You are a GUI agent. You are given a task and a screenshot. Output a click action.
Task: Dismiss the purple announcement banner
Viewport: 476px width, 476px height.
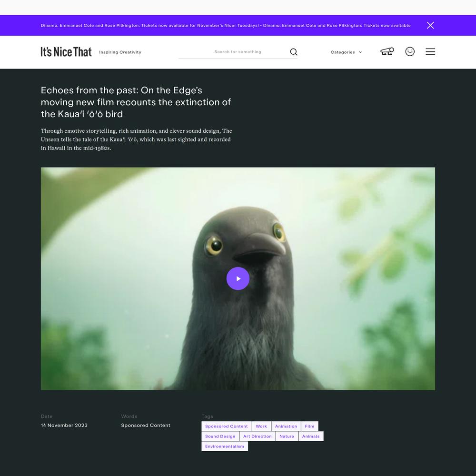click(x=430, y=25)
